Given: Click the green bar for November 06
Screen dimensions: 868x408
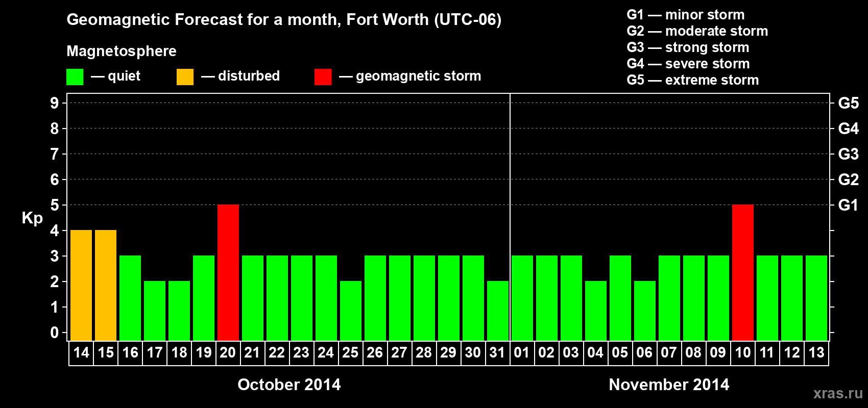Looking at the screenshot, I should (645, 311).
